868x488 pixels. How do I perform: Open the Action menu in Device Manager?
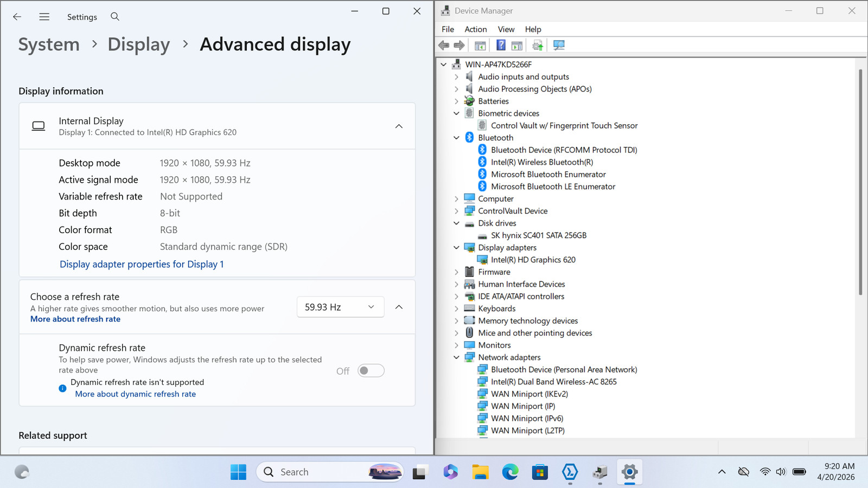click(x=476, y=29)
